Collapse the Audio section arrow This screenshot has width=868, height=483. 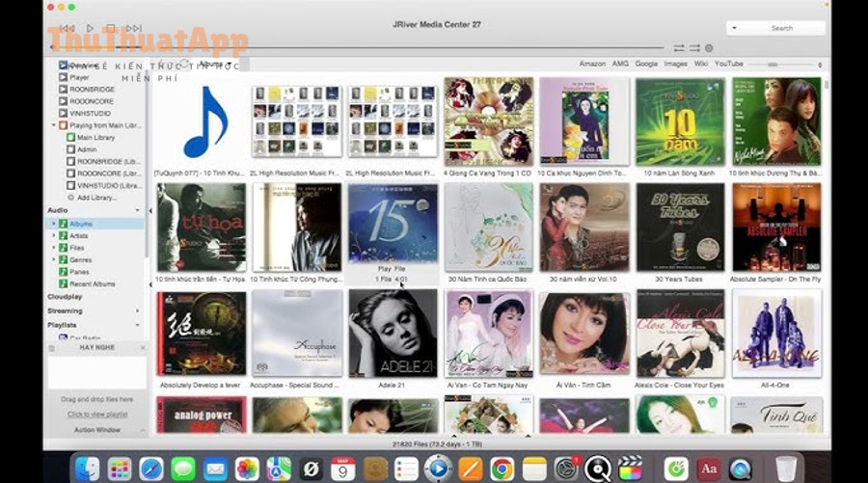pyautogui.click(x=137, y=210)
